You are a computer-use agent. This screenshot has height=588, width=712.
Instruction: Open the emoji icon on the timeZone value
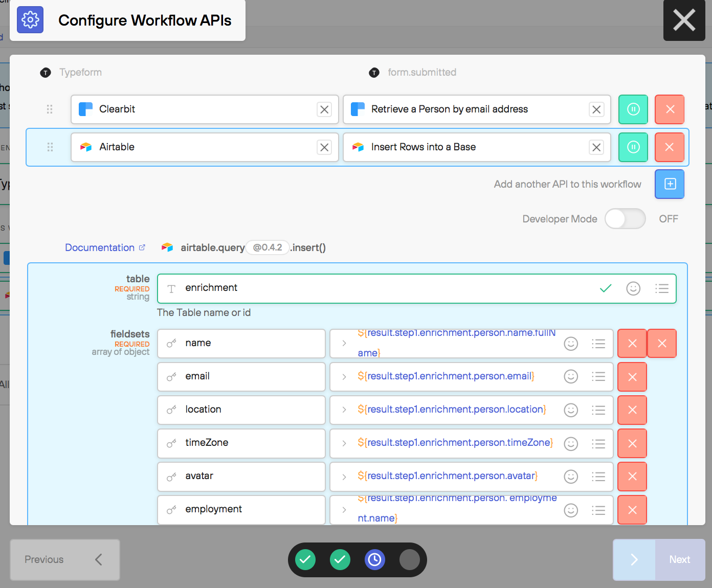pyautogui.click(x=571, y=443)
